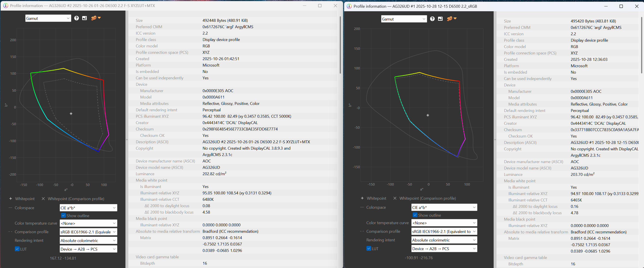The height and width of the screenshot is (268, 644).
Task: Click save image icon in left window
Action: pyautogui.click(x=84, y=18)
